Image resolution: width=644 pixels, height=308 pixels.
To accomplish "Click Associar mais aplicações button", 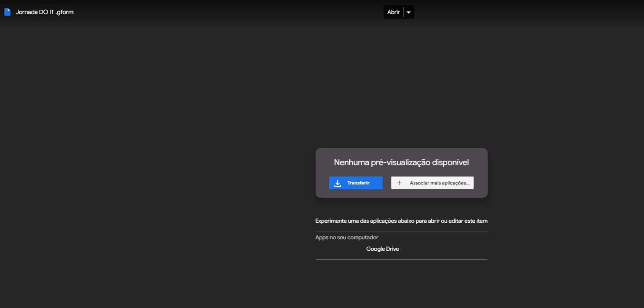I will 432,183.
